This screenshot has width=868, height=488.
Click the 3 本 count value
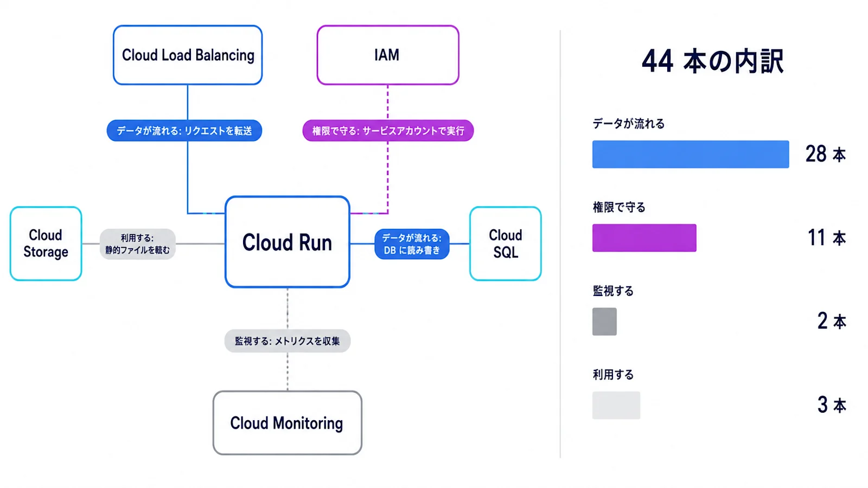[x=832, y=405]
